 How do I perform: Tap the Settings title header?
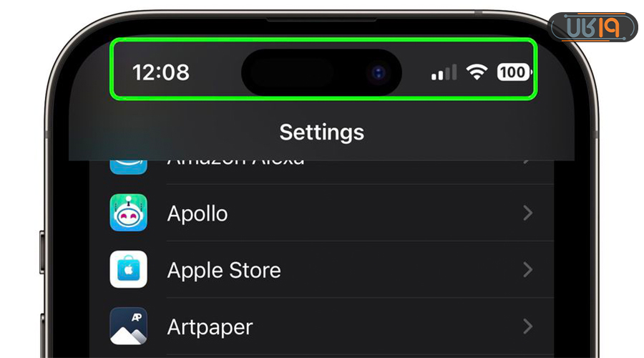coord(321,132)
